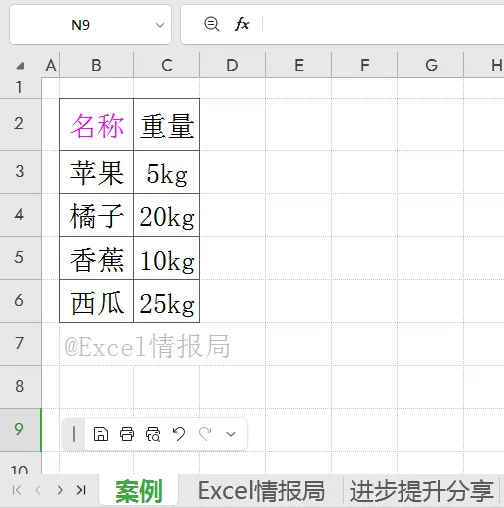Click the cell containing 重量
This screenshot has height=508, width=504.
point(167,124)
